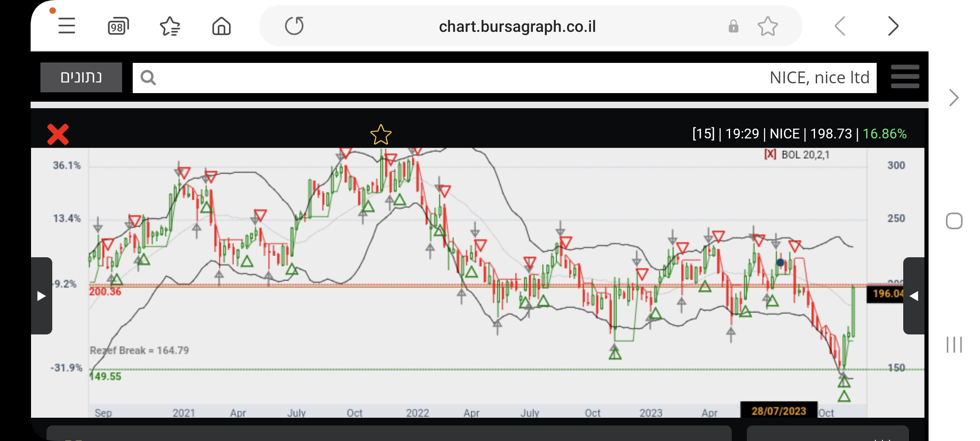
Task: Reload the page with refresh icon
Action: (294, 26)
